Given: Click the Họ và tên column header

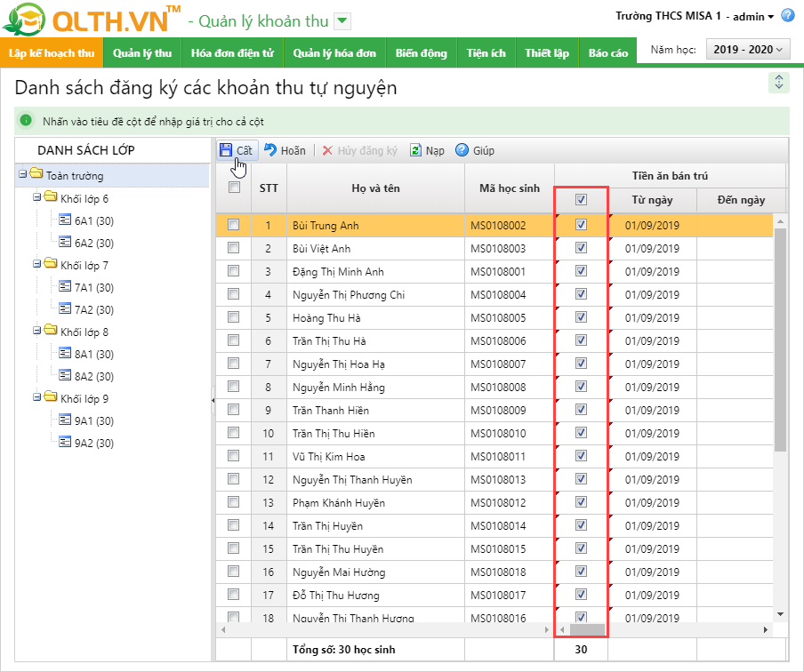Looking at the screenshot, I should [x=376, y=188].
